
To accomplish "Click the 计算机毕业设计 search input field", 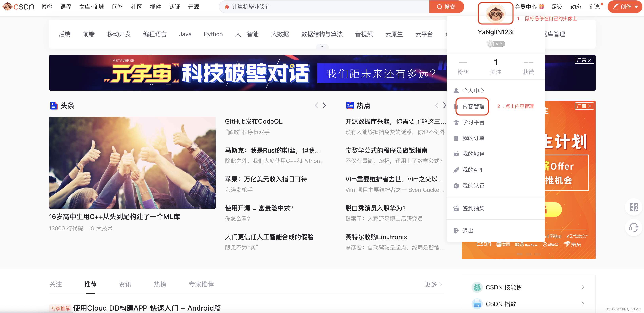I will (325, 7).
